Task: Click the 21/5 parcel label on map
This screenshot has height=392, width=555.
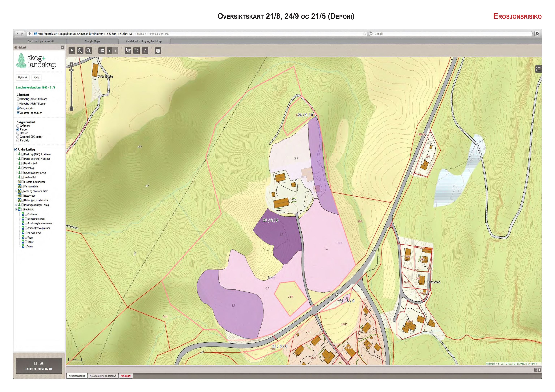Action: 290,297
